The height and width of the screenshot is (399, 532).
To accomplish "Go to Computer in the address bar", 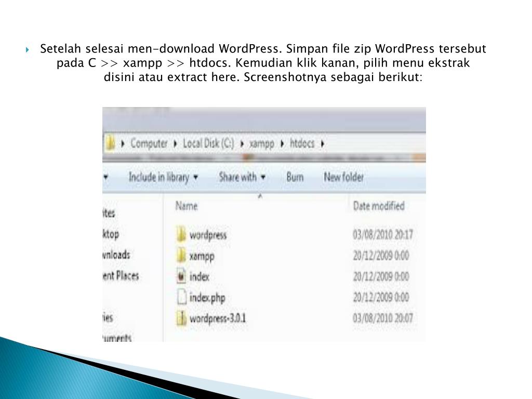I will point(149,143).
